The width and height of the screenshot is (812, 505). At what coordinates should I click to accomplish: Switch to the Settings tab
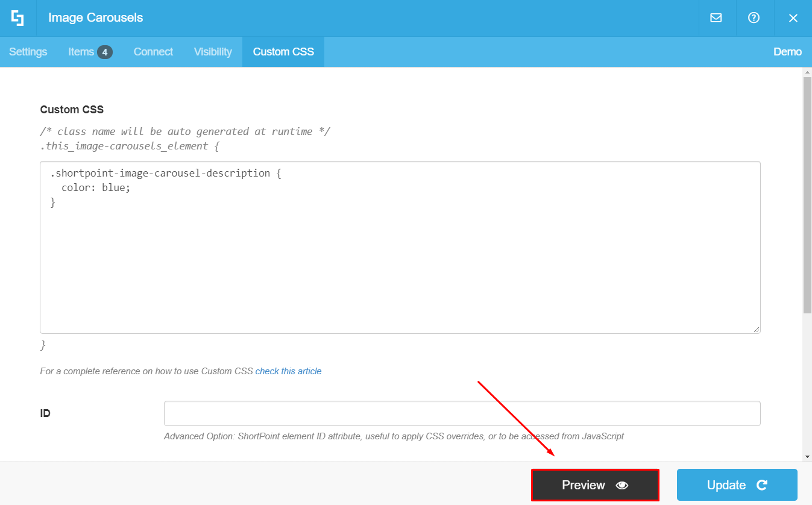coord(28,52)
